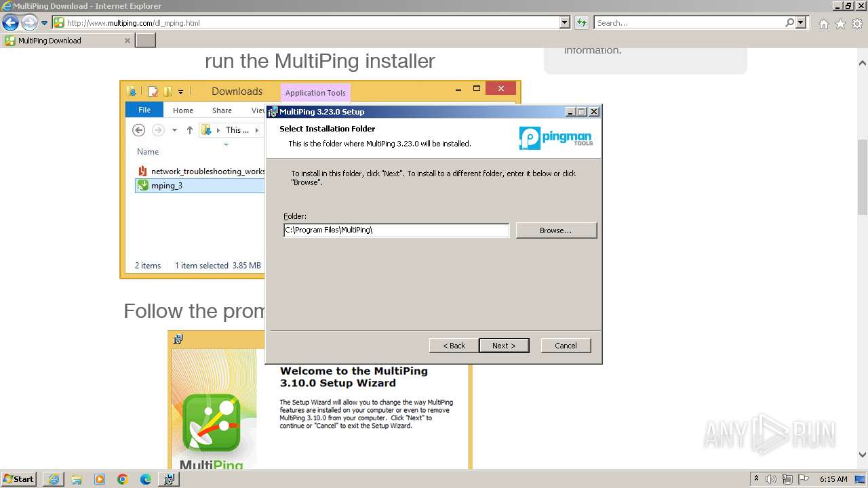Screen dimensions: 868x488
Task: Click the IE Home icon
Action: pos(823,24)
